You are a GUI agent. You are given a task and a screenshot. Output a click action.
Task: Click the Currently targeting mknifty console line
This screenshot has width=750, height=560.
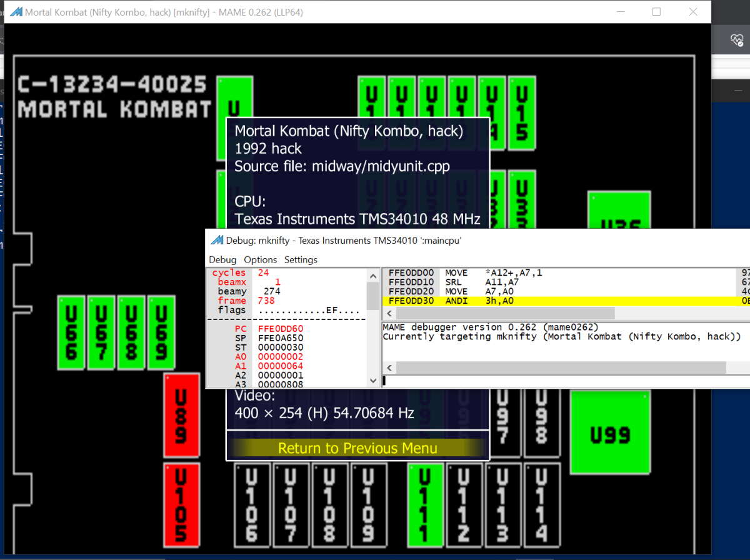pyautogui.click(x=562, y=337)
